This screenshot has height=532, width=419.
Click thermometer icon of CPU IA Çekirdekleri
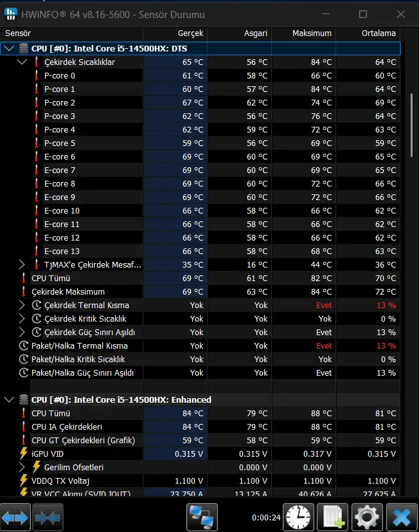pos(23,427)
